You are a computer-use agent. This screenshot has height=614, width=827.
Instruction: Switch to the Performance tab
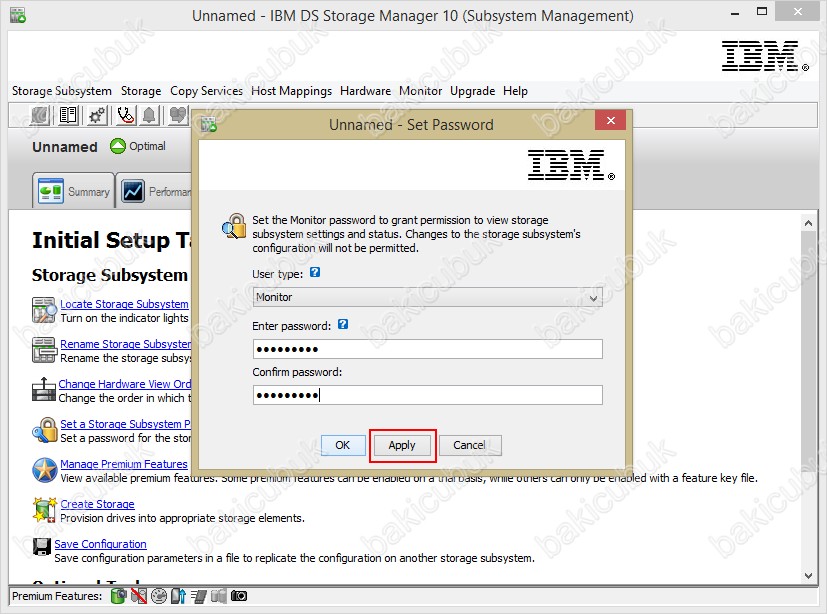click(x=154, y=190)
